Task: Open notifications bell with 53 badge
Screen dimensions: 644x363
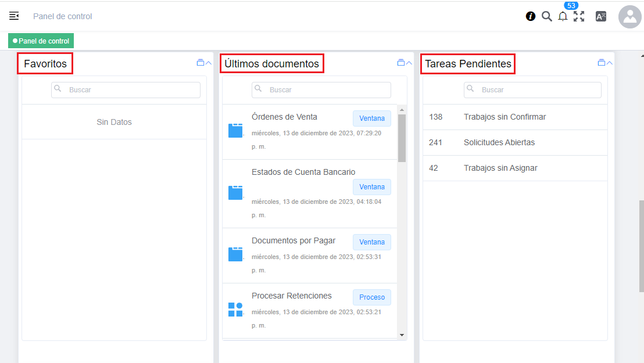Action: tap(563, 16)
